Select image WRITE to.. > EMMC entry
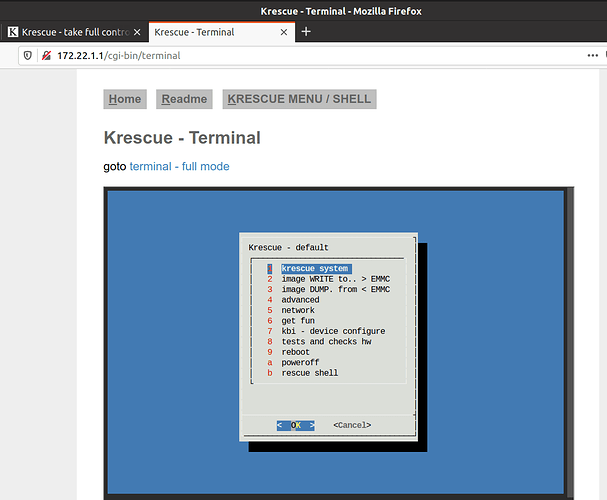The width and height of the screenshot is (607, 500). tap(329, 279)
